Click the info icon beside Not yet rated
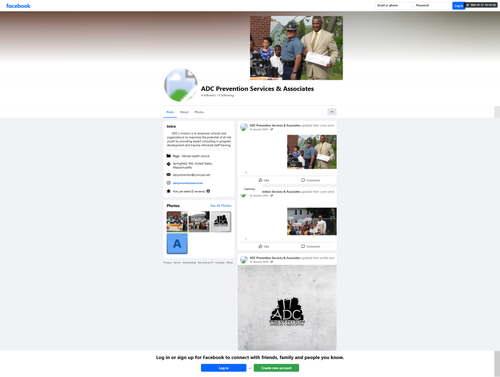The image size is (500, 377). [x=208, y=191]
